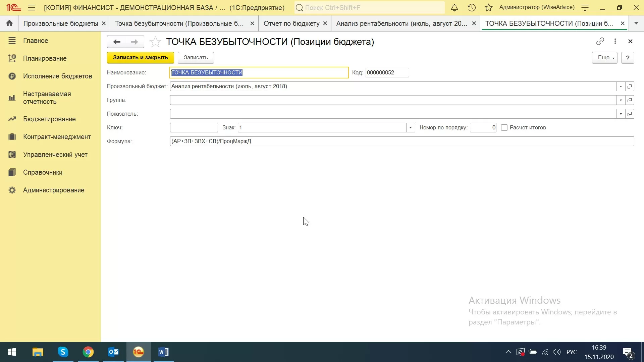
Task: Click the Формула input field
Action: [x=401, y=141]
